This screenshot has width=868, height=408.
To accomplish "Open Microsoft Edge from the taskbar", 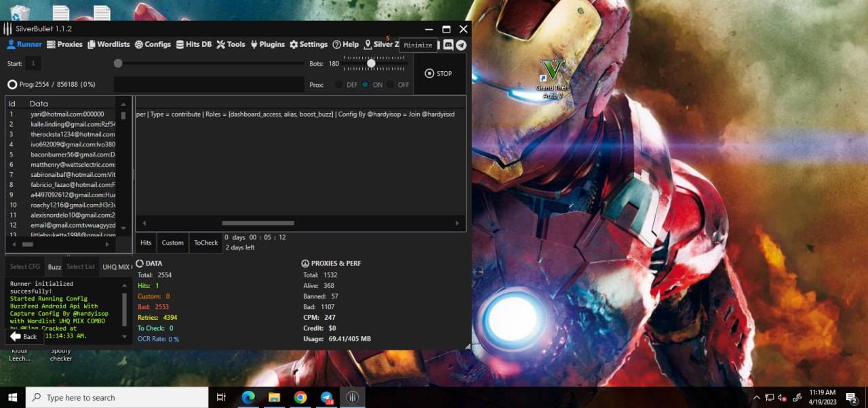I will coord(248,398).
